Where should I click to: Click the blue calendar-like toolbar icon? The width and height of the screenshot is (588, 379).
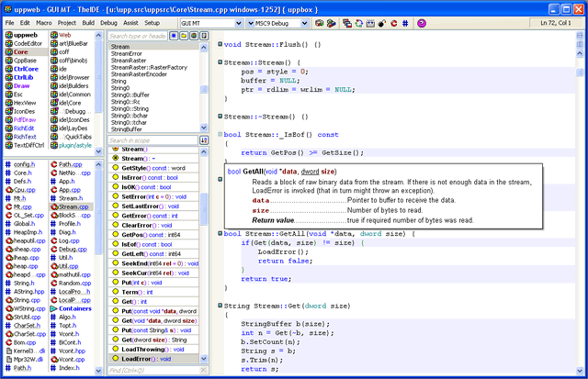click(x=370, y=23)
